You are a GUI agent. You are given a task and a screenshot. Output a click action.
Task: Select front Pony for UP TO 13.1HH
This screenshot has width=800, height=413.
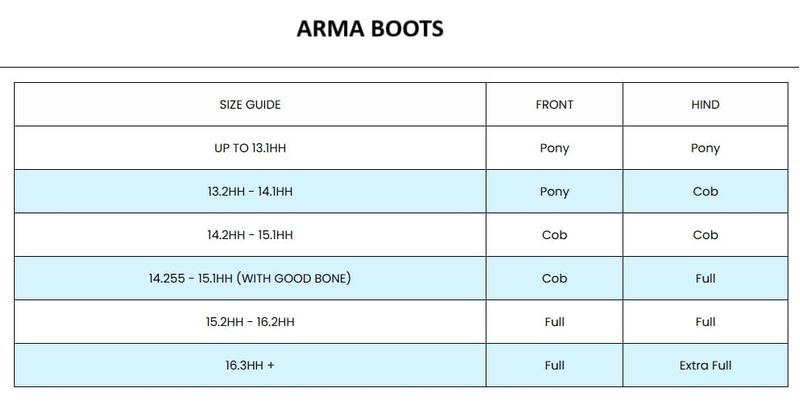pyautogui.click(x=554, y=148)
